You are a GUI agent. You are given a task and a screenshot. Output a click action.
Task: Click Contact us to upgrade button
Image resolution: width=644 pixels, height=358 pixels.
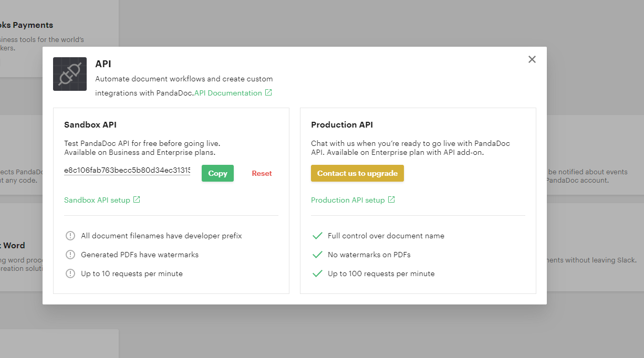click(x=357, y=173)
